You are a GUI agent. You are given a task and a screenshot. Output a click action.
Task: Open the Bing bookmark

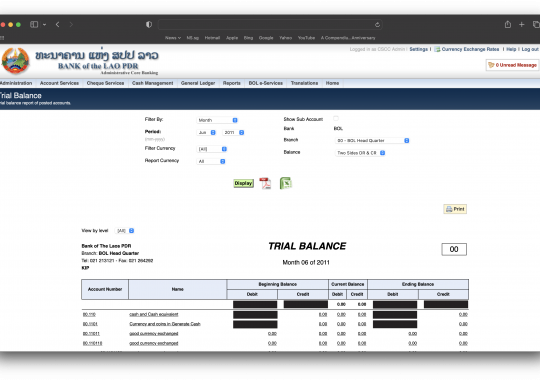click(248, 38)
